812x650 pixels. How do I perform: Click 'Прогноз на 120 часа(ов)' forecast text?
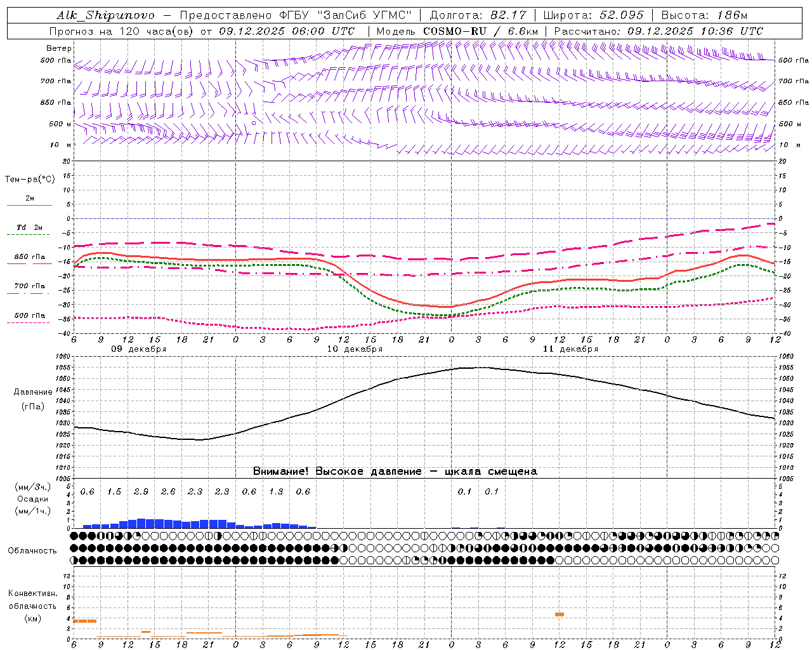(122, 31)
